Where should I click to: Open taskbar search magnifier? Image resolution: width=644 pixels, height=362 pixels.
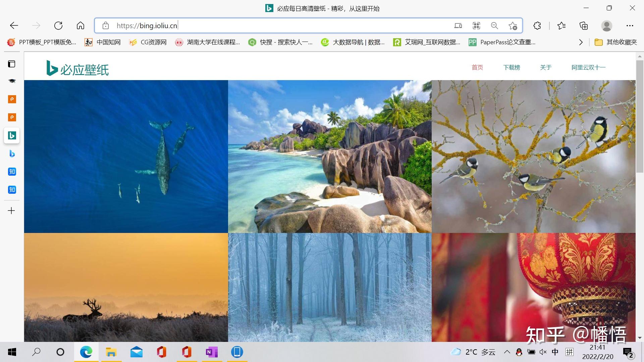36,352
